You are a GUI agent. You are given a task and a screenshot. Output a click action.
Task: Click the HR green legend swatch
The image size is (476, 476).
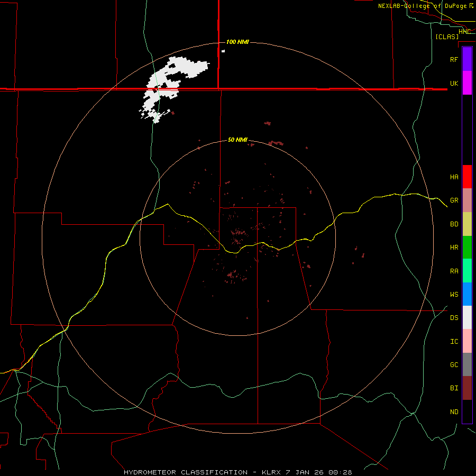coord(467,248)
